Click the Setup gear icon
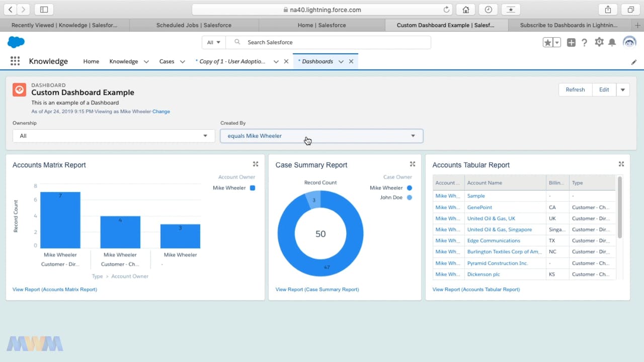The image size is (644, 362). coord(599,42)
